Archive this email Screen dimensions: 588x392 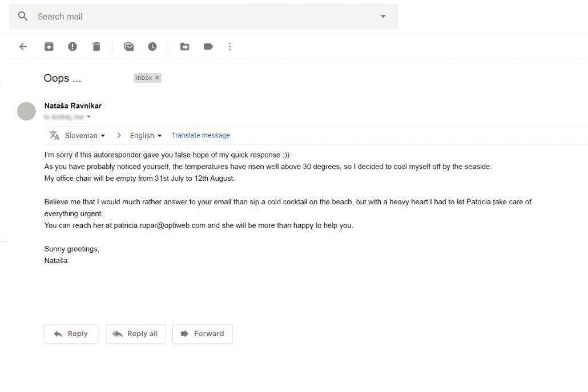pos(49,47)
